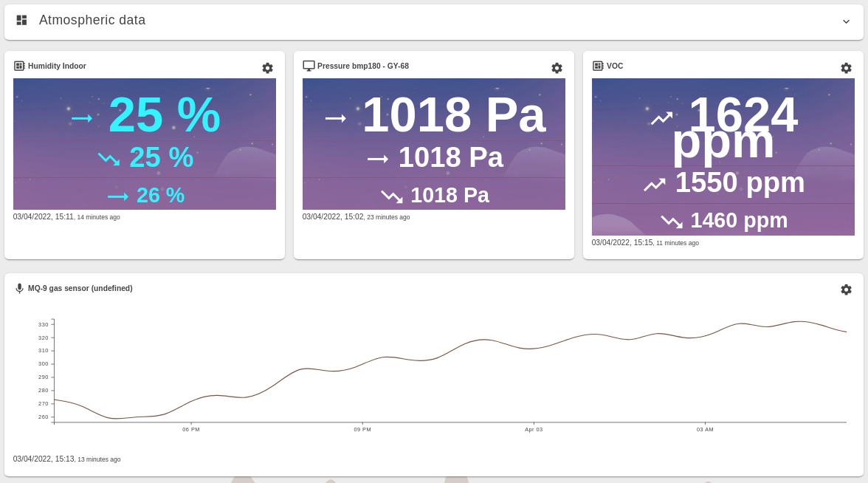Click the trending-down arrow beside 1460 ppm
Image resolution: width=868 pixels, height=483 pixels.
point(672,222)
